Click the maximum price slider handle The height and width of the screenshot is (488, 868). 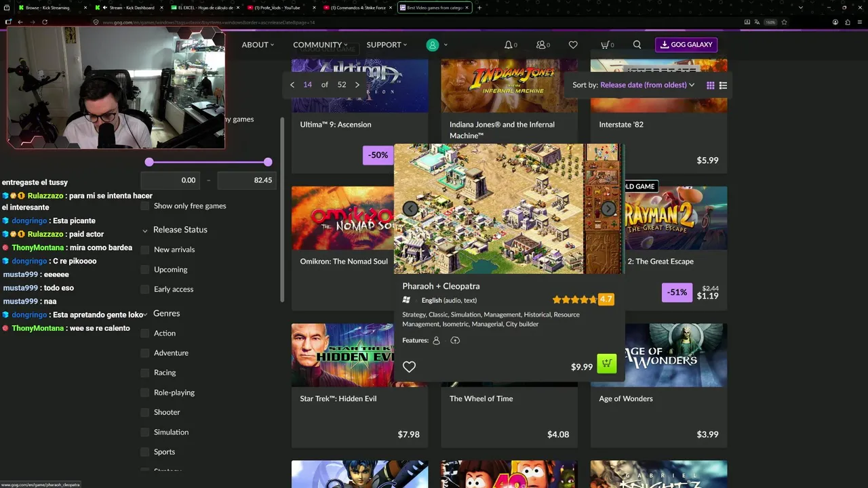click(268, 162)
